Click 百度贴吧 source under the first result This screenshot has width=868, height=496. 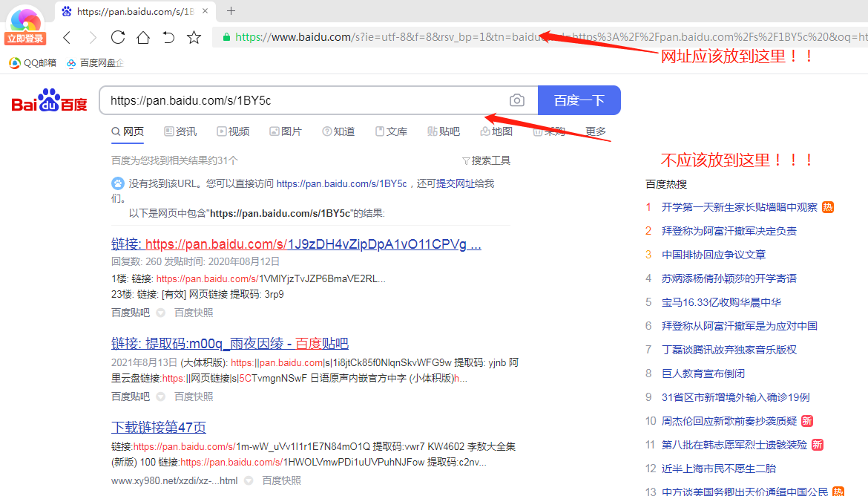(x=130, y=313)
